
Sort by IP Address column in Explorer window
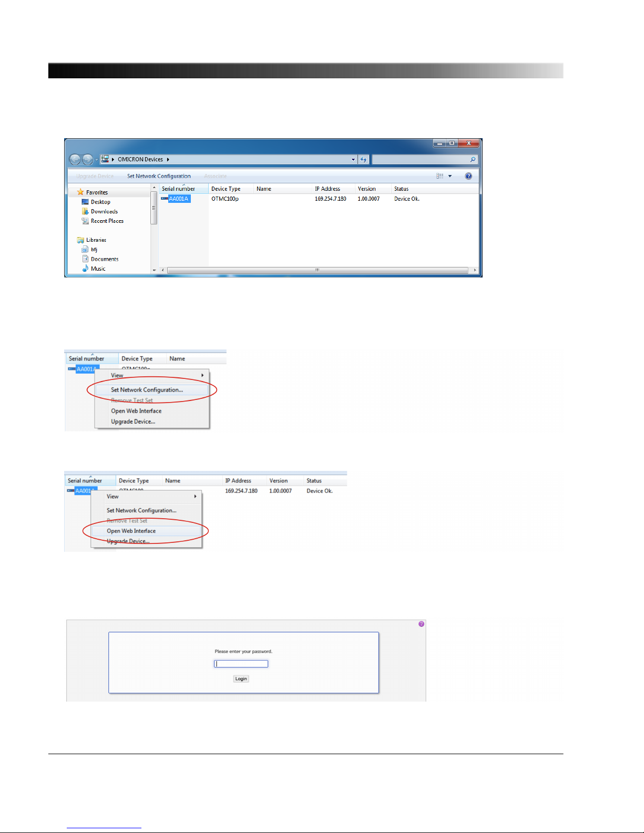pos(334,189)
